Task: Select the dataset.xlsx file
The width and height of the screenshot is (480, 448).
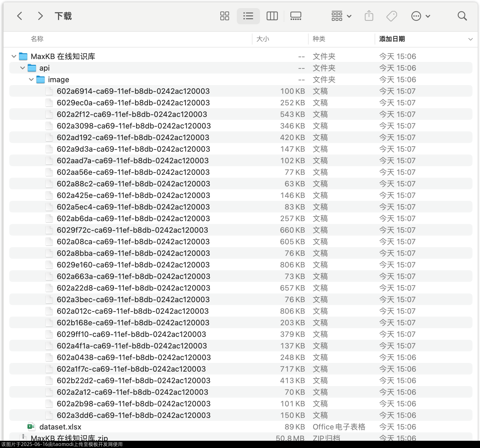Action: 60,427
